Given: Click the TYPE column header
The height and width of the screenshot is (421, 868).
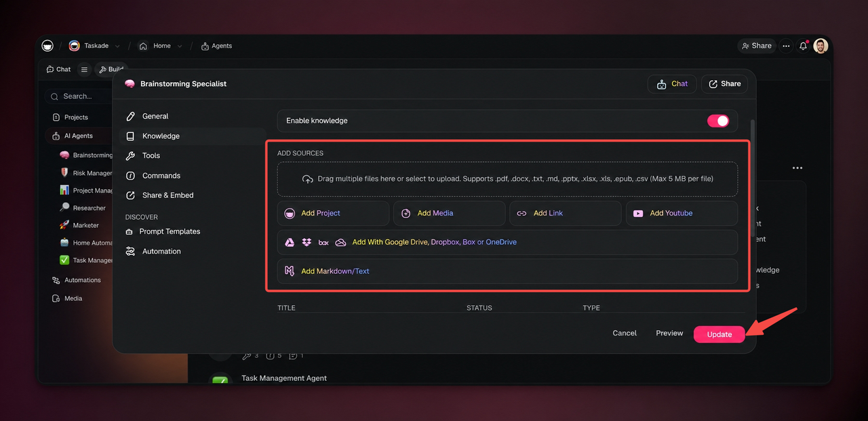Looking at the screenshot, I should coord(591,308).
